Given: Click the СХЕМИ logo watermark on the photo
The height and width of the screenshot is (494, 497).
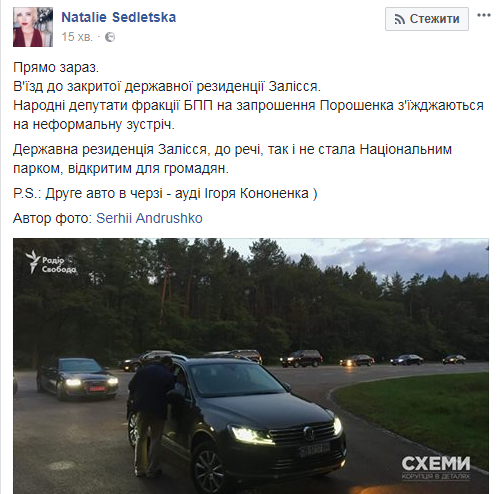Looking at the screenshot, I should (x=436, y=468).
